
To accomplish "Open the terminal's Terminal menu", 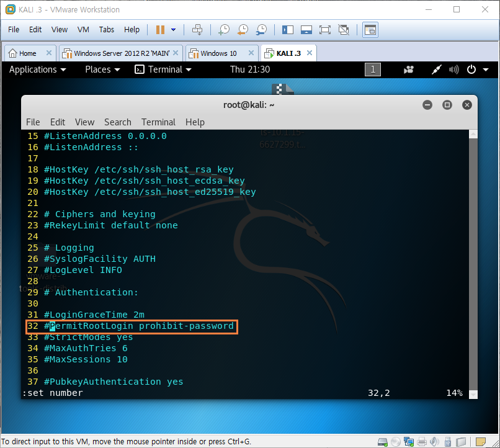I will point(158,122).
